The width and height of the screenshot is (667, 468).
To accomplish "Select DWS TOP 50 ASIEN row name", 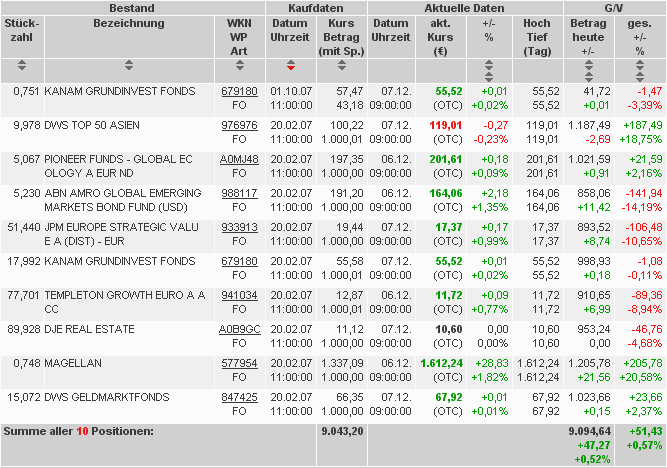I will coord(92,126).
